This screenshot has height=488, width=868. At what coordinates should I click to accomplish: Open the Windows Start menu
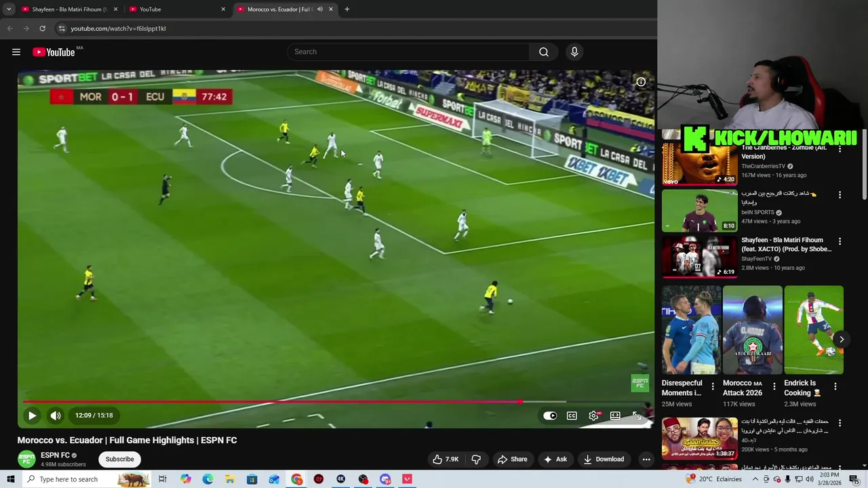tap(10, 479)
